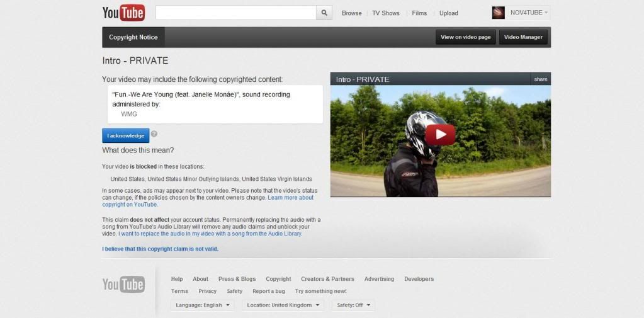Play the Intro - PRIVATE video
Screen dimensions: 644x318
click(x=440, y=133)
